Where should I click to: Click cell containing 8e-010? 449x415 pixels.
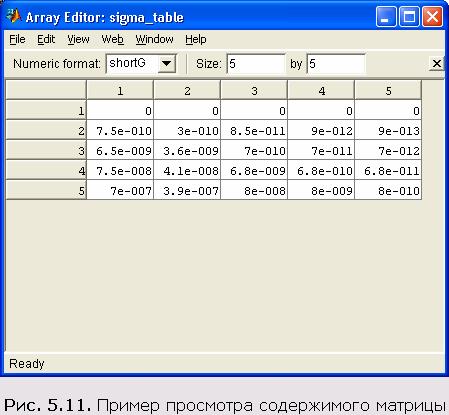(388, 190)
